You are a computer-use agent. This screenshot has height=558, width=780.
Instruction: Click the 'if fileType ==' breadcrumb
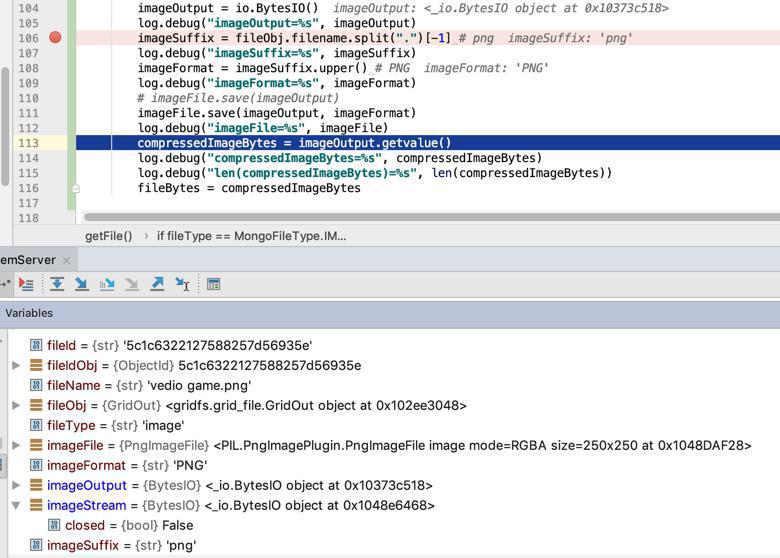point(251,236)
